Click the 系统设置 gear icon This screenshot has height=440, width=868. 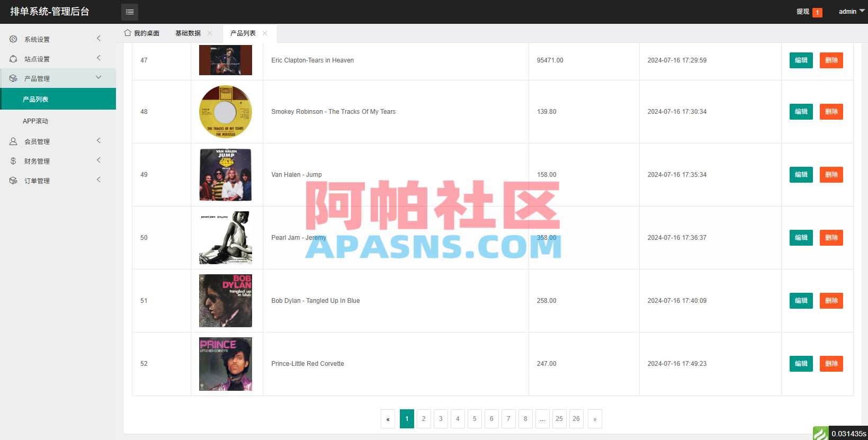[x=13, y=39]
